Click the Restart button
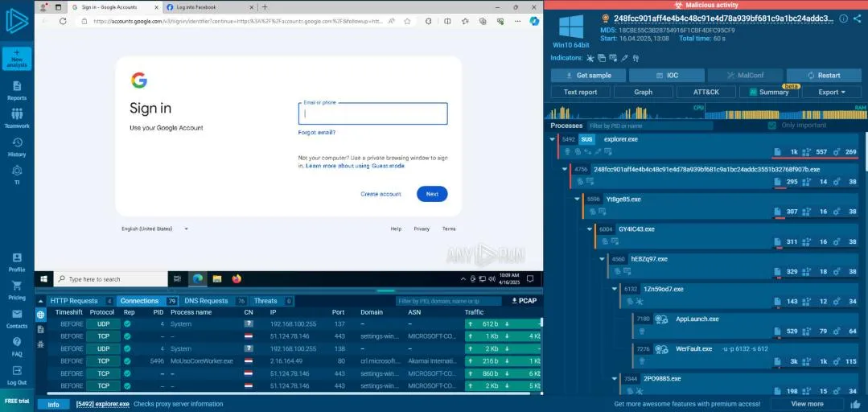 [824, 76]
